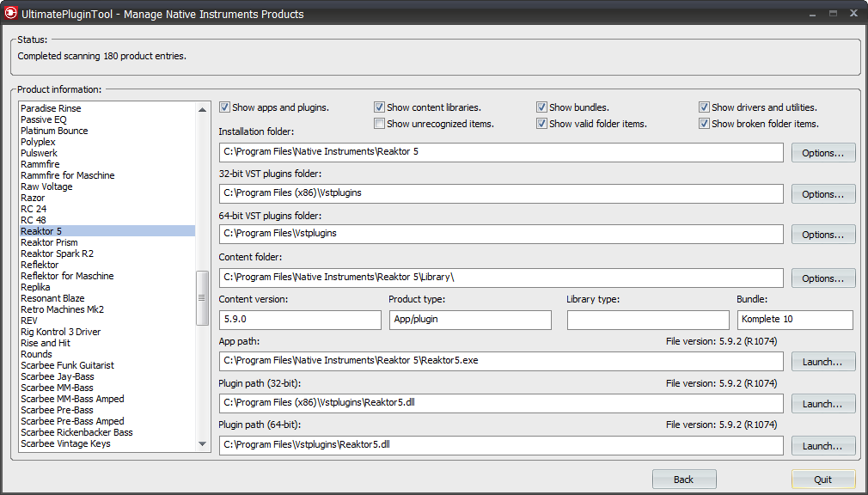868x495 pixels.
Task: Click the empty Library type field
Action: [x=648, y=320]
